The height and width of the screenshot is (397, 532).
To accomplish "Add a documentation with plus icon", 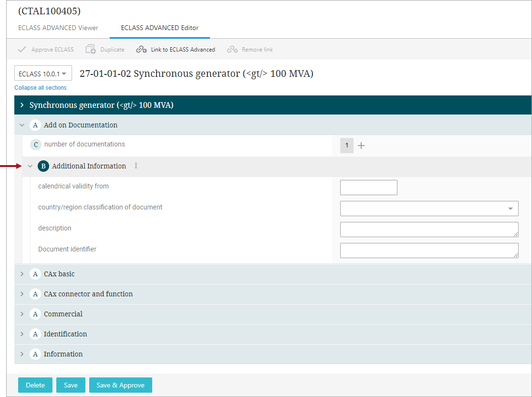I will (361, 146).
